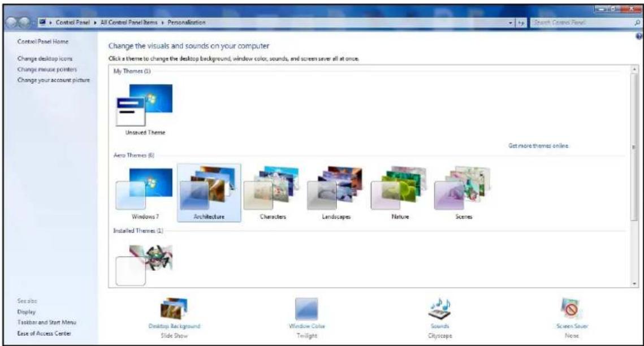Open Control Panel Home
Viewport: 644px width, 346px height.
43,41
